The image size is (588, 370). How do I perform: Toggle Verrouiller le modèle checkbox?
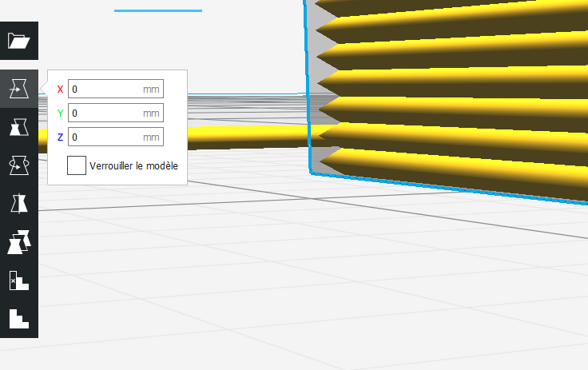(x=77, y=165)
